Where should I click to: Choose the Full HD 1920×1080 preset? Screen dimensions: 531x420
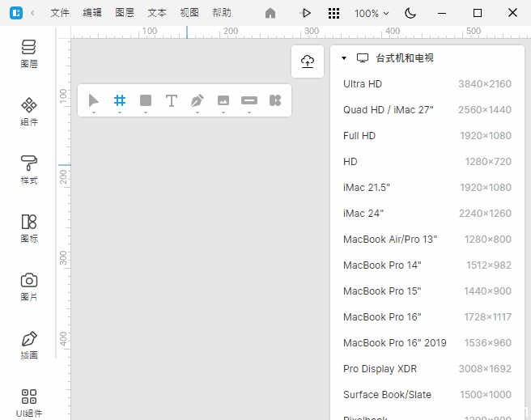427,136
